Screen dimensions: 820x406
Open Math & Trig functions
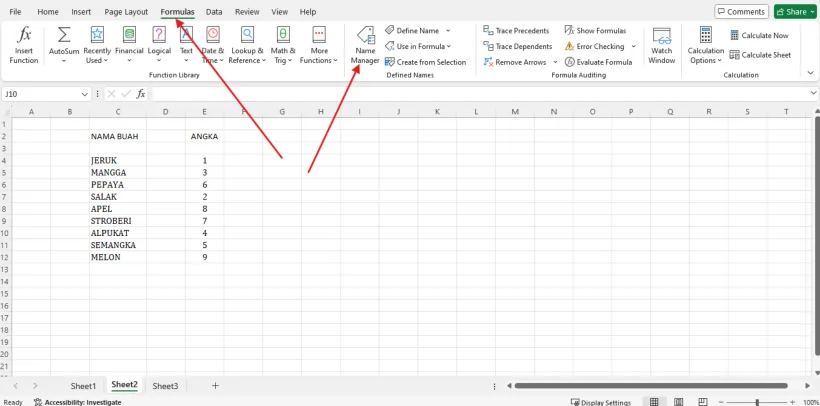[x=283, y=46]
